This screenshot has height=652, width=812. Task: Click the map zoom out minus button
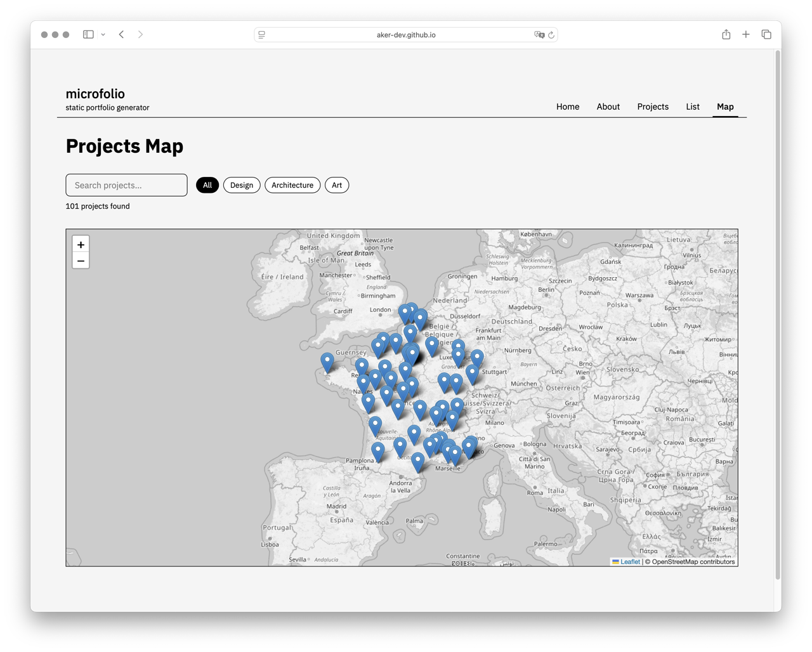click(81, 261)
